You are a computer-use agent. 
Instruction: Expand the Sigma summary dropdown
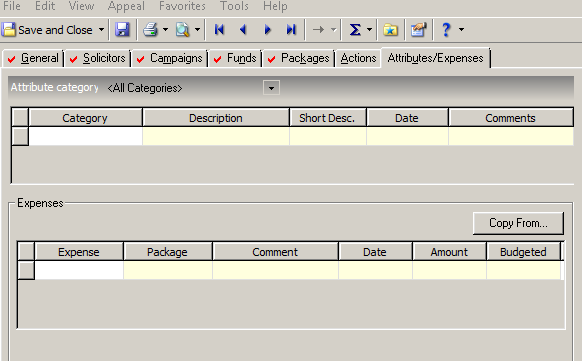click(369, 30)
